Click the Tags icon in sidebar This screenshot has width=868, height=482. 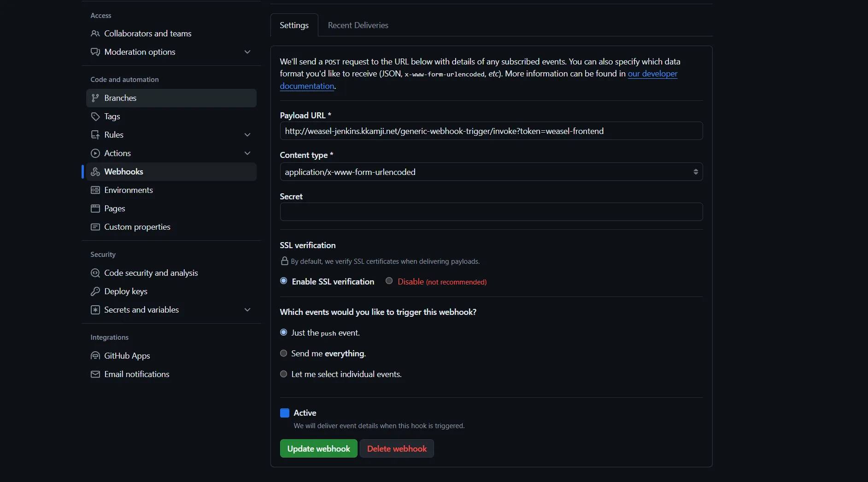click(x=96, y=116)
